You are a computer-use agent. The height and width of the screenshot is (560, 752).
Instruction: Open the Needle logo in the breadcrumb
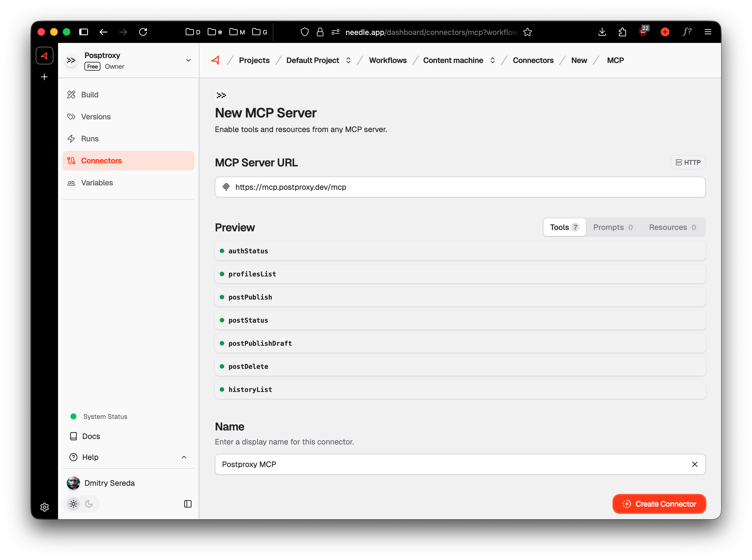(x=216, y=60)
